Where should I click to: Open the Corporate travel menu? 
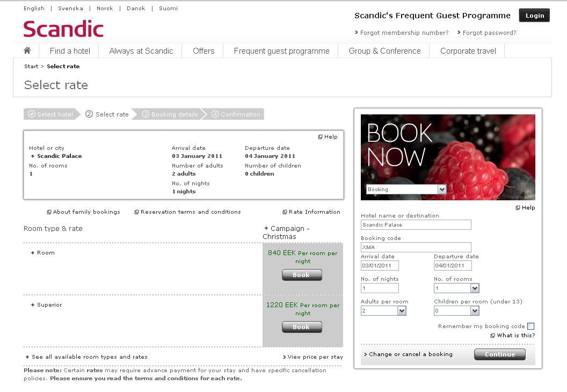pos(468,51)
